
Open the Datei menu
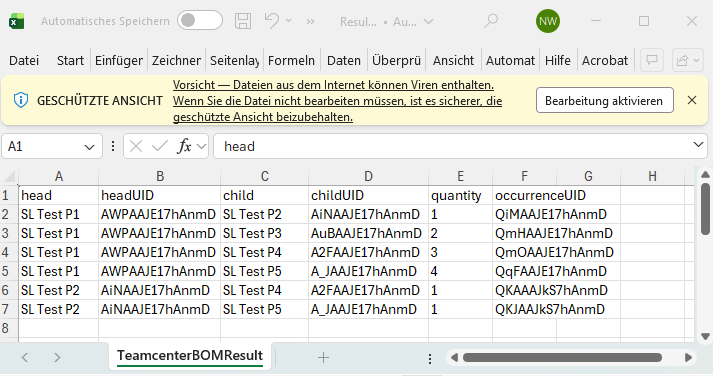(24, 60)
